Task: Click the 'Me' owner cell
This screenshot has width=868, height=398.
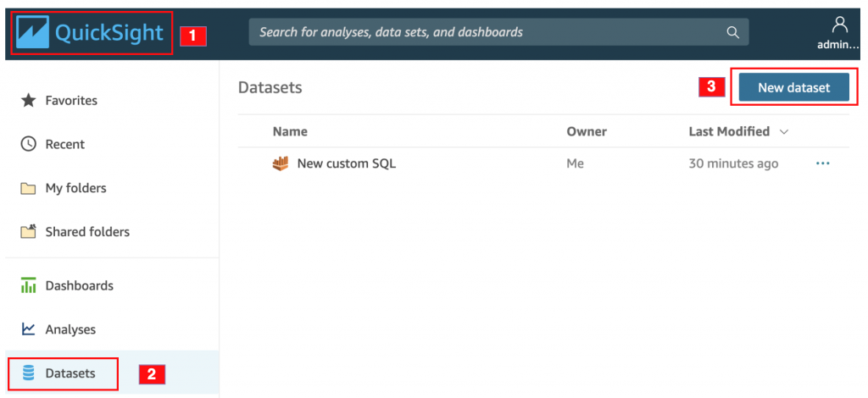Action: (x=576, y=163)
